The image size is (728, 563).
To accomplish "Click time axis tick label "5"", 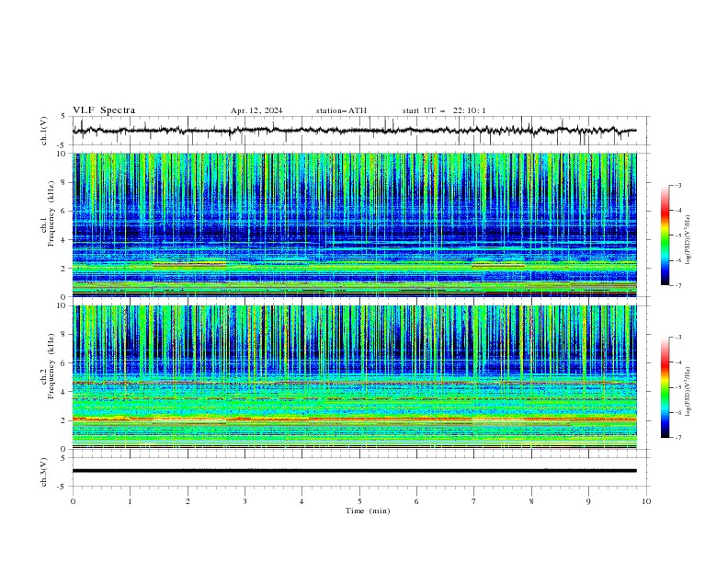I will click(359, 501).
